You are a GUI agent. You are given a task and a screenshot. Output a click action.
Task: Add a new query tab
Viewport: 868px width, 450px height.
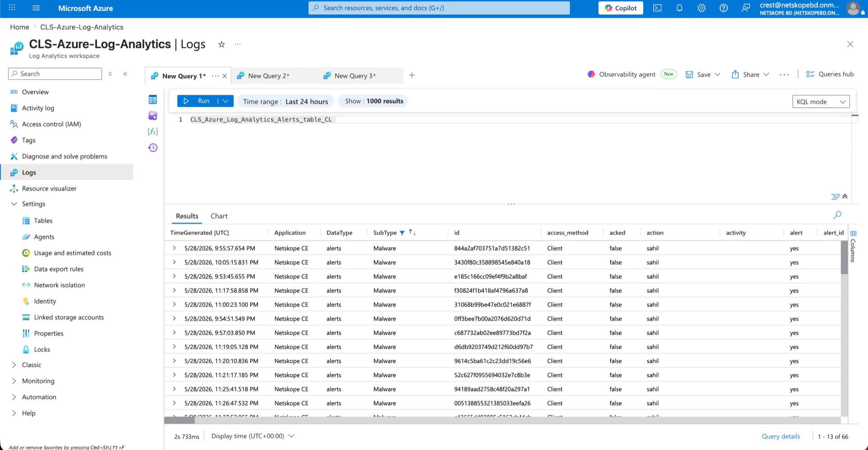412,75
